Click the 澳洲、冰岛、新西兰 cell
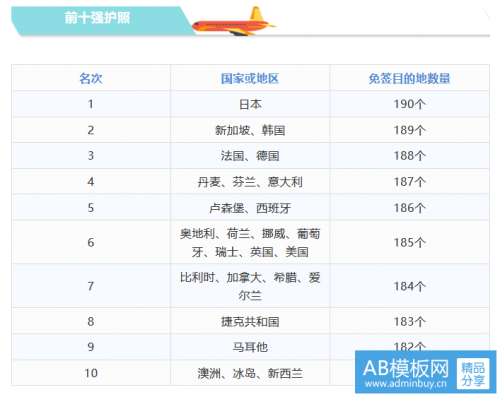The height and width of the screenshot is (397, 500). point(250,373)
